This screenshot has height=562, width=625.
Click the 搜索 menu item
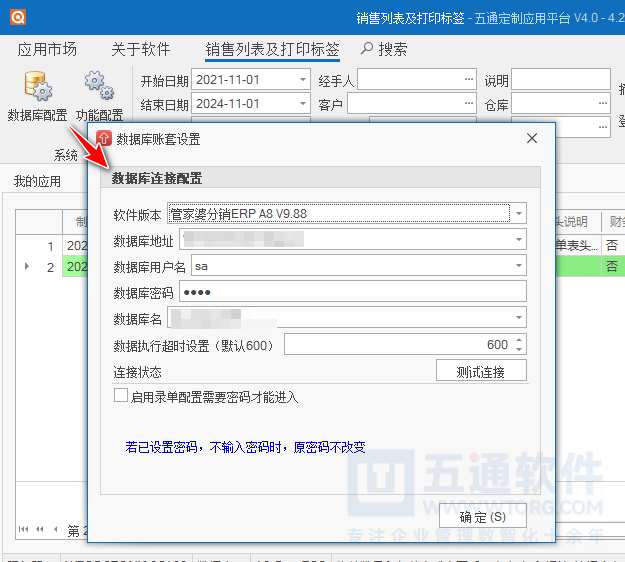pos(393,49)
